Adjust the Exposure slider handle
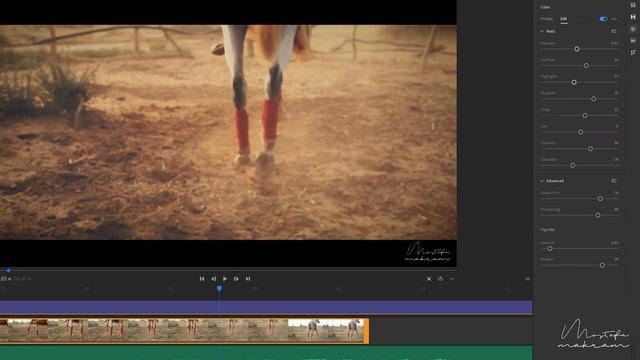This screenshot has width=640, height=360. 577,49
